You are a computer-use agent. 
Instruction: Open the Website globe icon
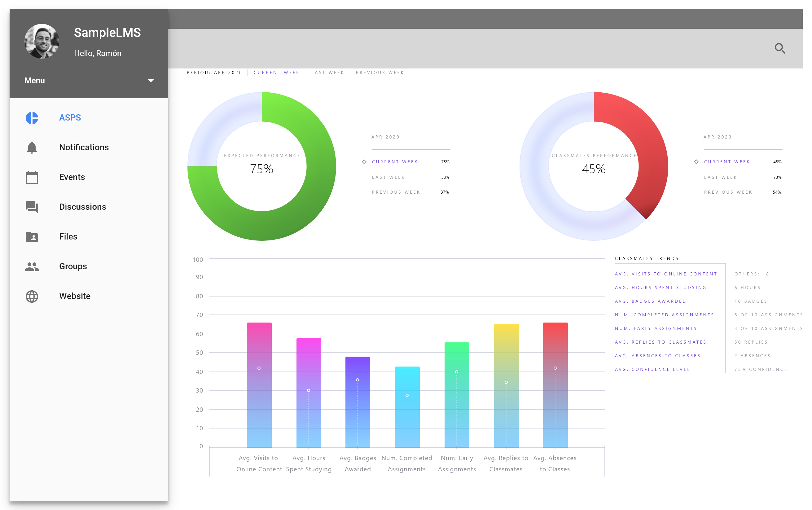[32, 296]
